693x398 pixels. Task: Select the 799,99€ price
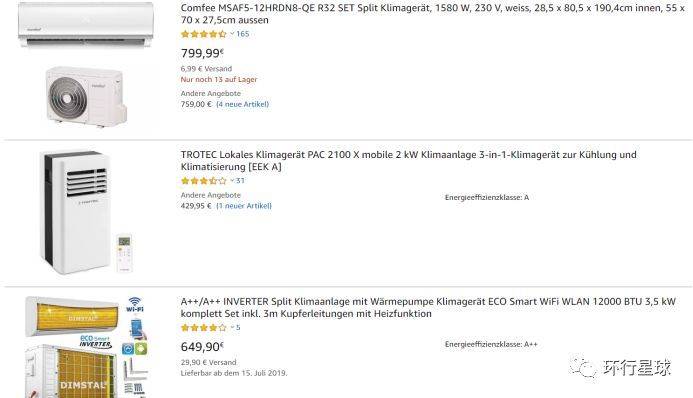(x=202, y=53)
